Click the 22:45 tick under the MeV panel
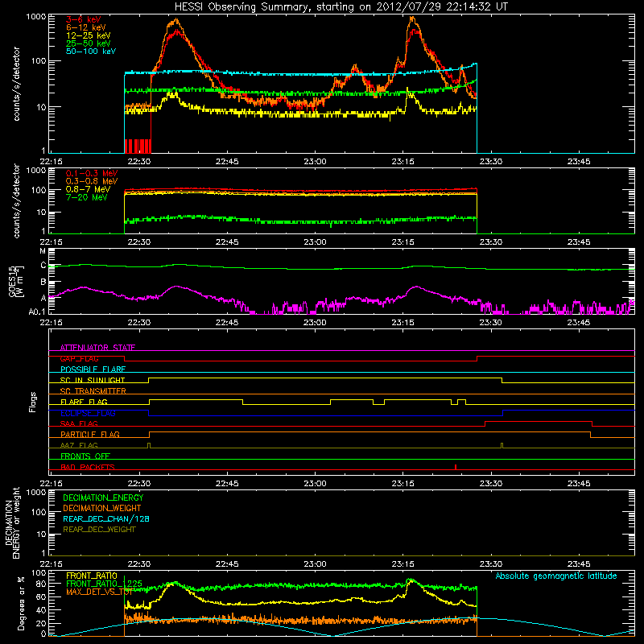The height and width of the screenshot is (644, 644). point(227,242)
